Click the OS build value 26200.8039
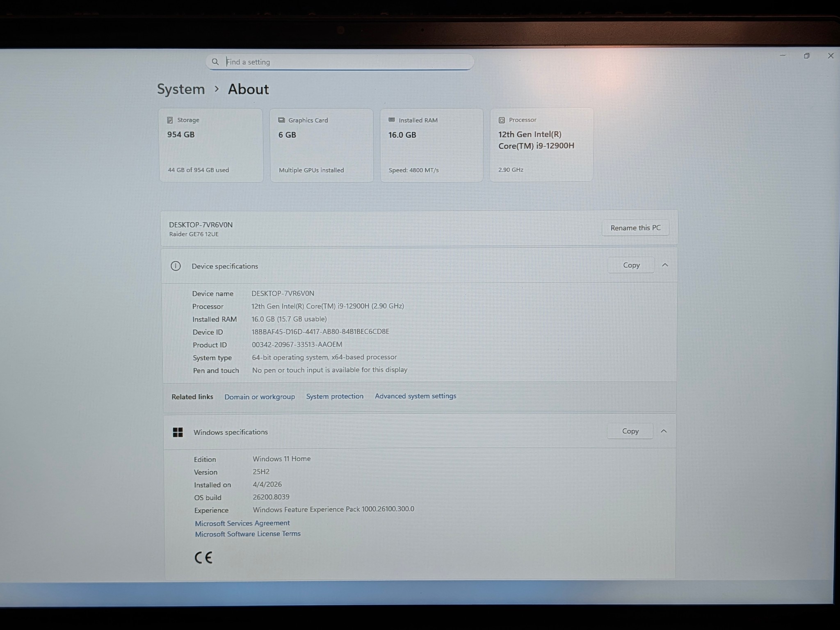Viewport: 840px width, 630px height. point(271,497)
